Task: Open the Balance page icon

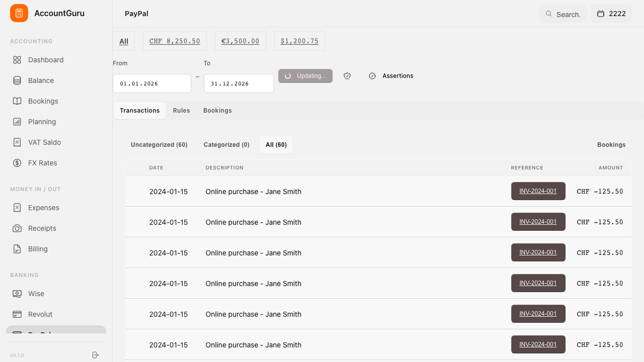Action: [17, 80]
